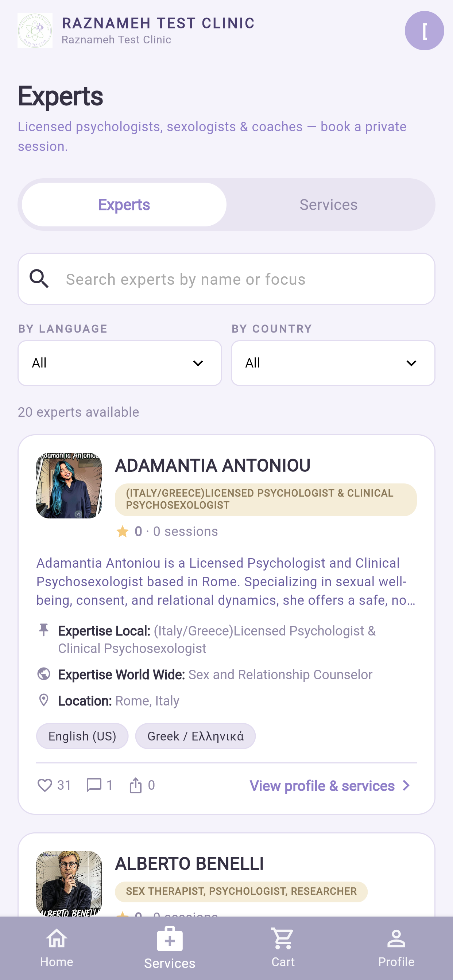The width and height of the screenshot is (453, 980).
Task: Select the English (US) language chip
Action: click(82, 736)
